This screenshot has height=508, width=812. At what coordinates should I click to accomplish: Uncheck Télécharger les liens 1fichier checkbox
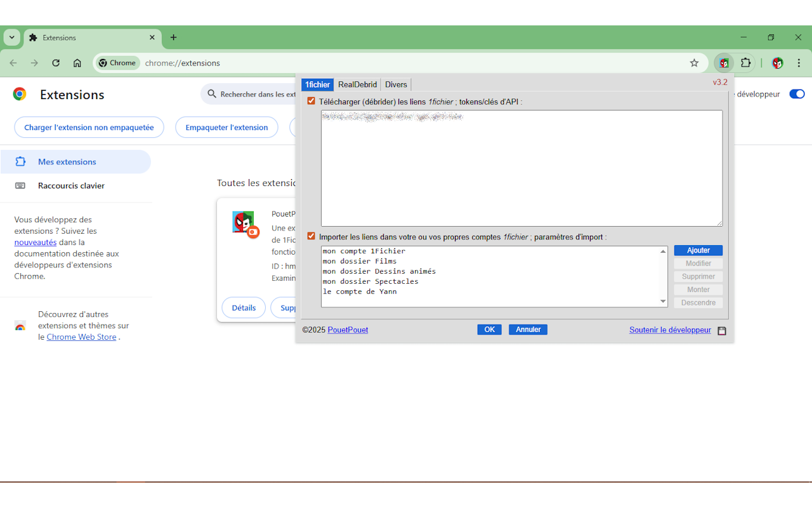[x=311, y=101]
